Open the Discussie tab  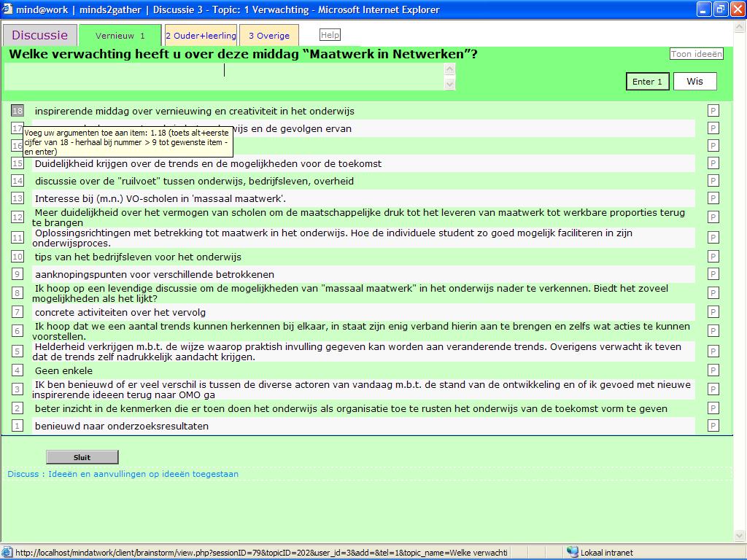coord(40,35)
